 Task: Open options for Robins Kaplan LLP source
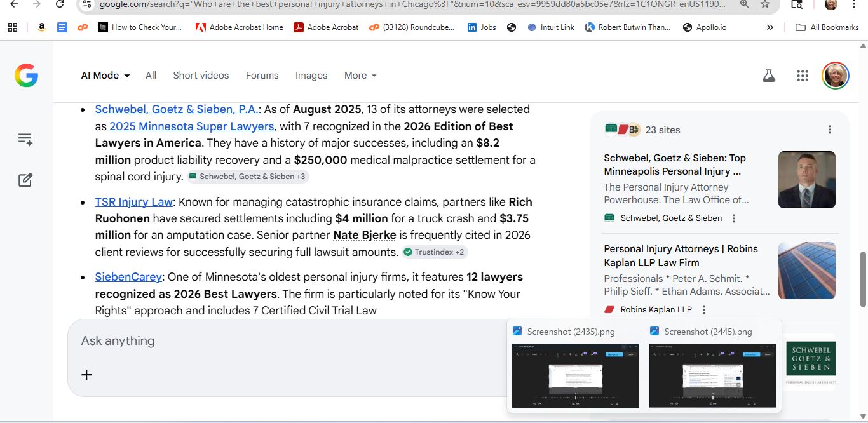point(703,310)
